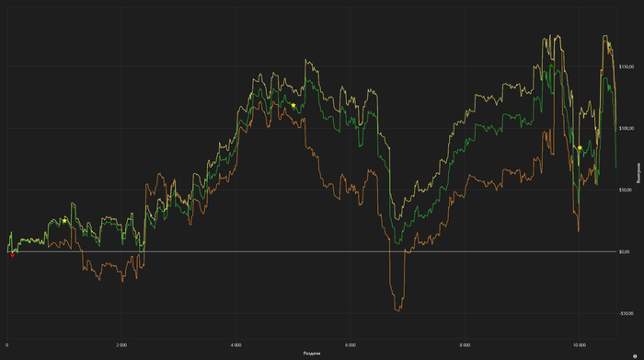Click the Раздачи x-axis title
The height and width of the screenshot is (360, 644).
click(x=312, y=354)
